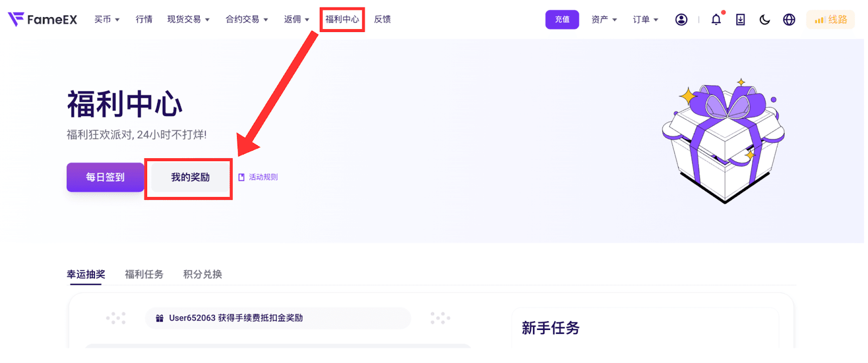Expand the 合约交易 dropdown

(247, 20)
